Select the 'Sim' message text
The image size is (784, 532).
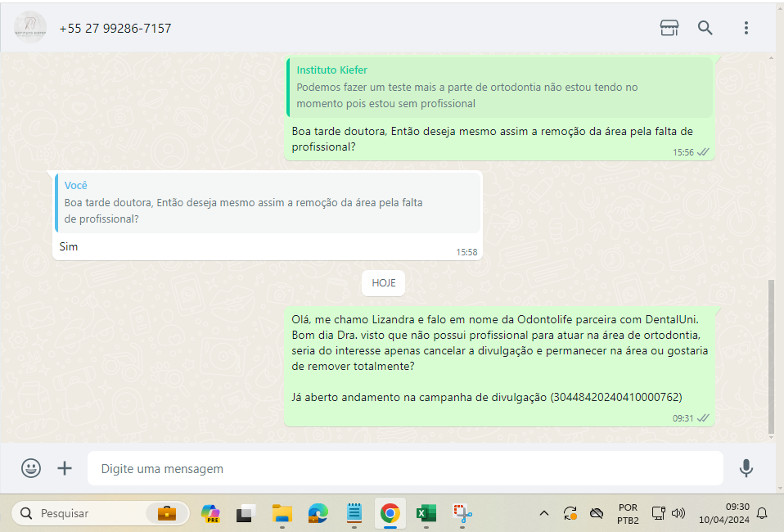tap(69, 246)
